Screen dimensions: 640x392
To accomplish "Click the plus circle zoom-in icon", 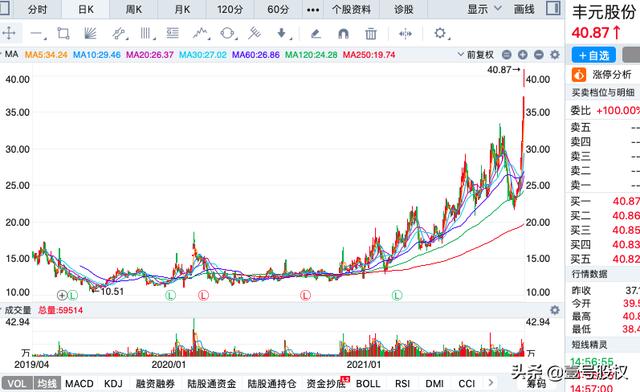I will 522,54.
